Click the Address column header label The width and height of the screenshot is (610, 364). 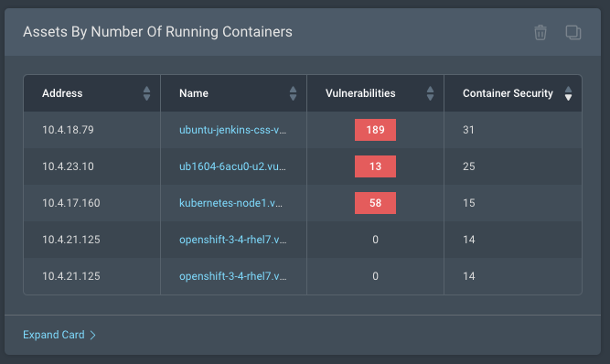[x=62, y=93]
